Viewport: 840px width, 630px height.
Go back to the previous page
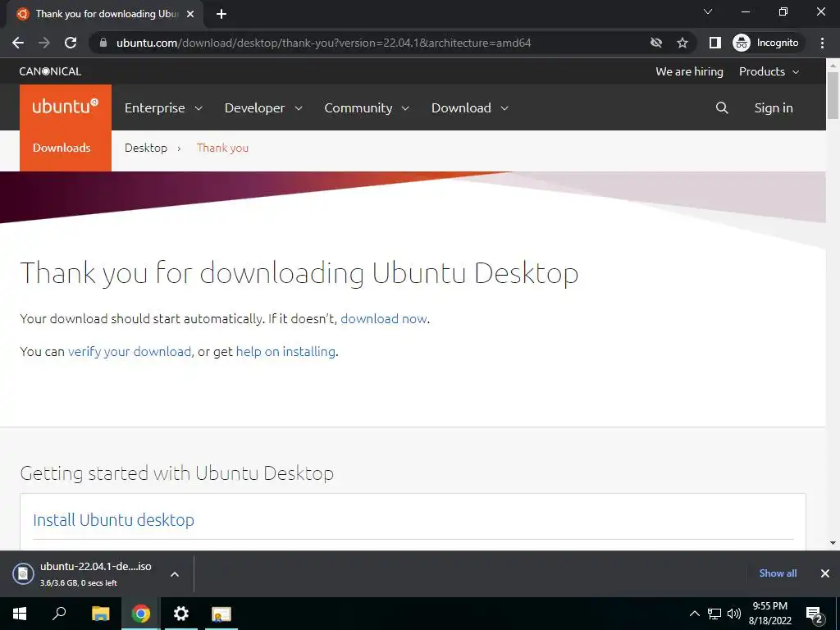(18, 43)
